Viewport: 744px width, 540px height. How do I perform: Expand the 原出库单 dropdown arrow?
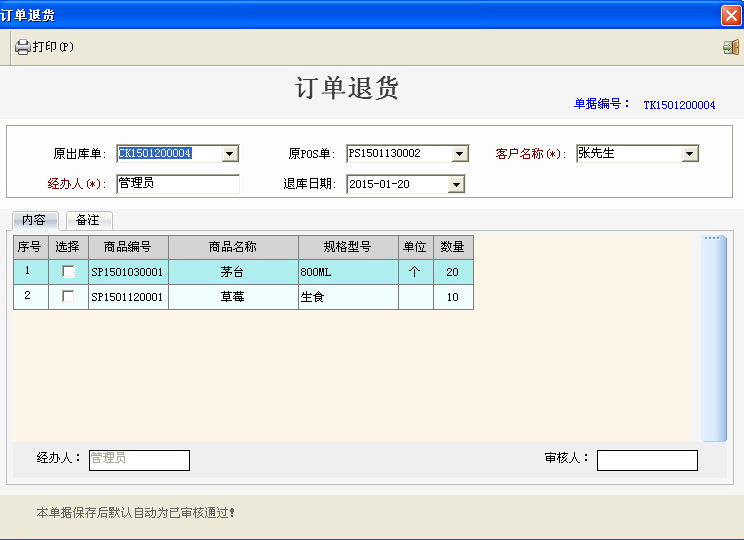[230, 154]
